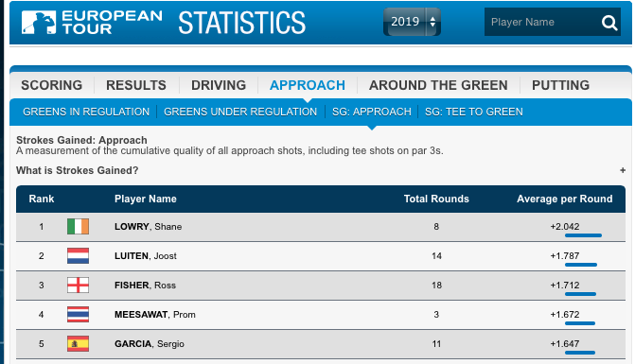Click the Average per Round column header
This screenshot has width=635, height=364.
pos(565,199)
